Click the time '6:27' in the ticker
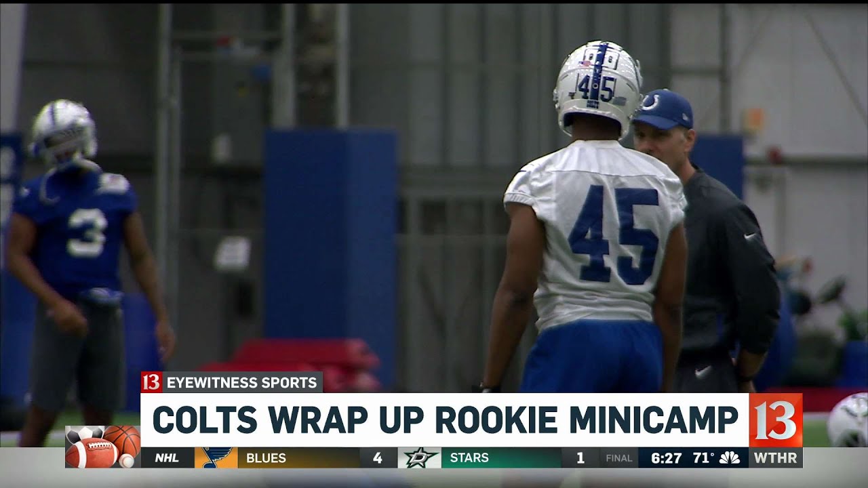The height and width of the screenshot is (488, 868). tap(666, 457)
